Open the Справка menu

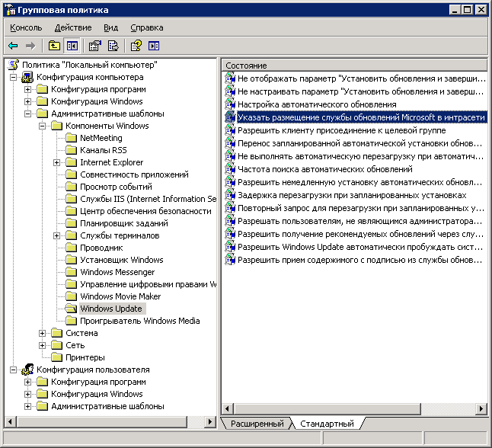(147, 27)
